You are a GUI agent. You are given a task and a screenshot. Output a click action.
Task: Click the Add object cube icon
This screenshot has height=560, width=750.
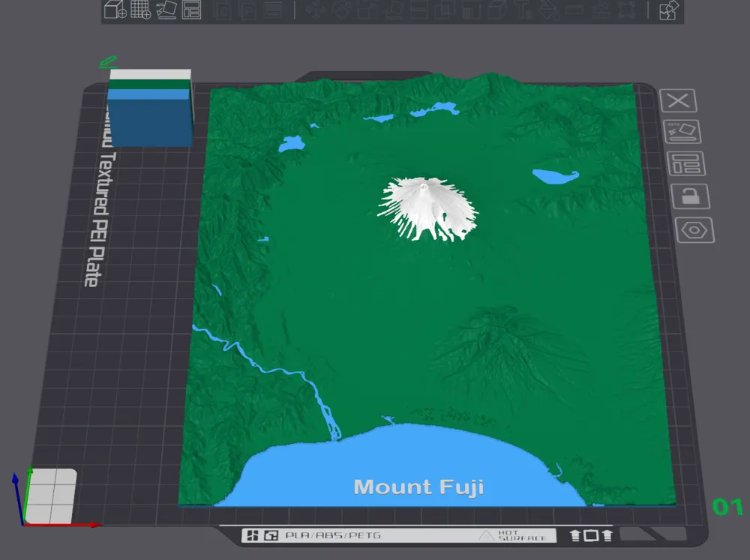tap(115, 10)
